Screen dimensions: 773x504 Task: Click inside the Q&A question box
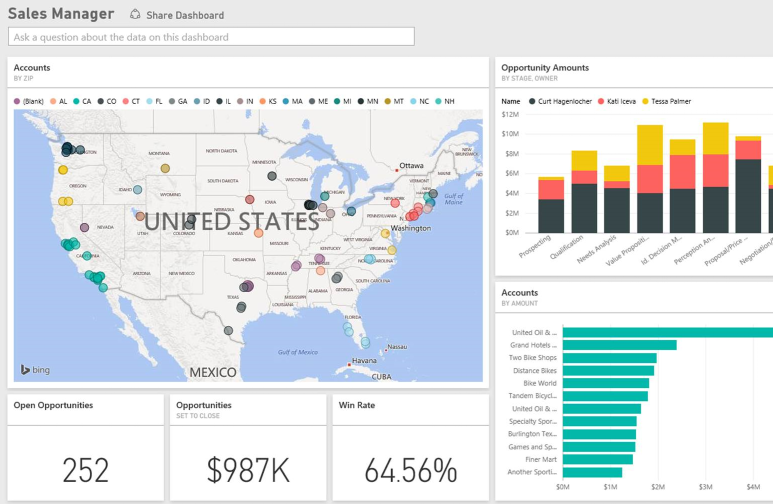coord(211,37)
